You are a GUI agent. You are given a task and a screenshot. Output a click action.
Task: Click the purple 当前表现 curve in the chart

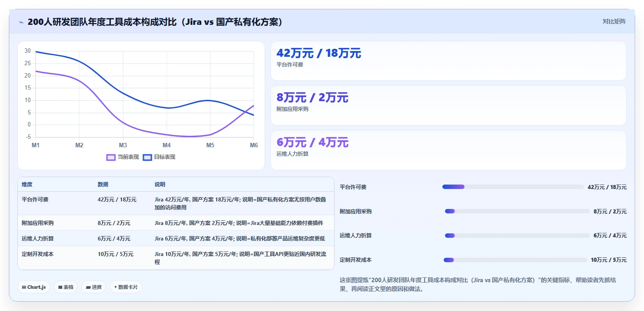(123, 122)
